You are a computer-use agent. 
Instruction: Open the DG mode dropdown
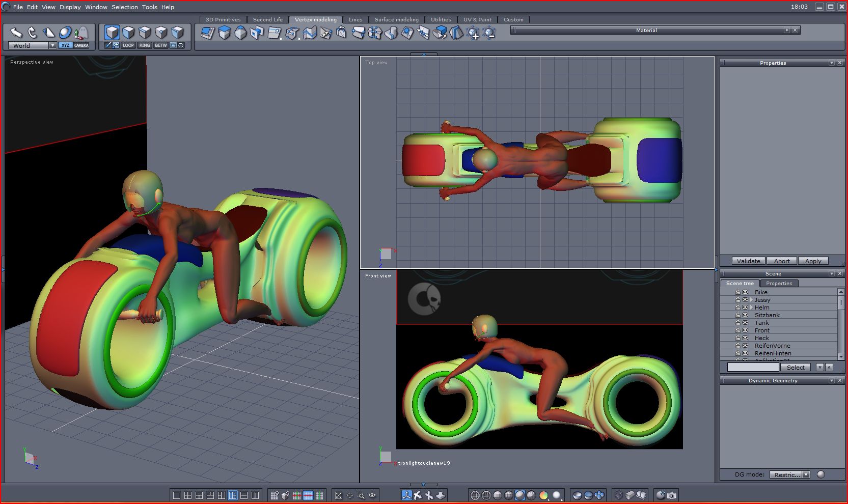806,474
